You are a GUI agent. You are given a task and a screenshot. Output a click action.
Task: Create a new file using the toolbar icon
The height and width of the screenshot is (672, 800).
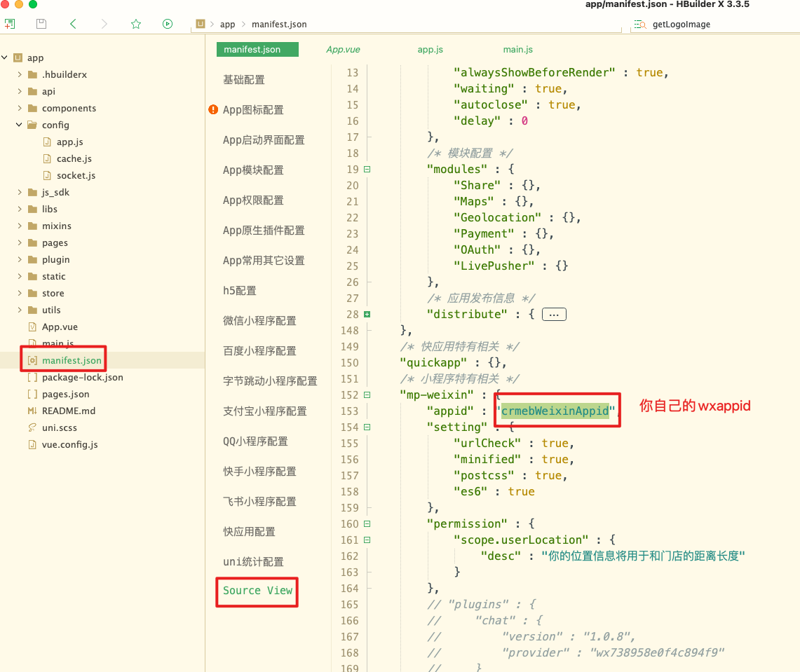[x=10, y=23]
